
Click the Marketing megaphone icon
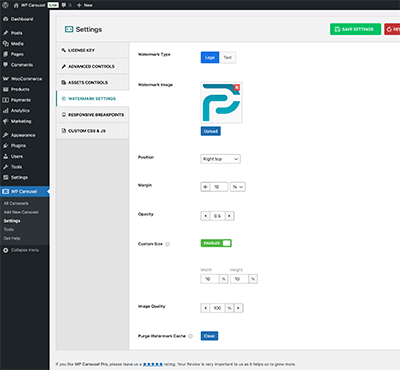click(6, 121)
